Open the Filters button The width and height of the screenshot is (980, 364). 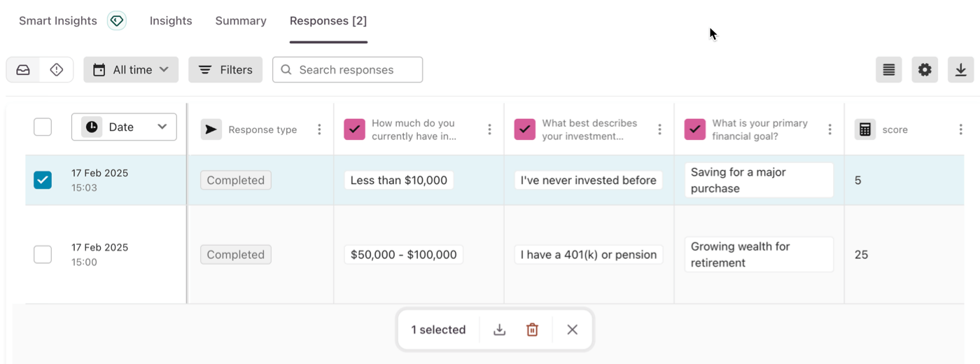(x=225, y=70)
